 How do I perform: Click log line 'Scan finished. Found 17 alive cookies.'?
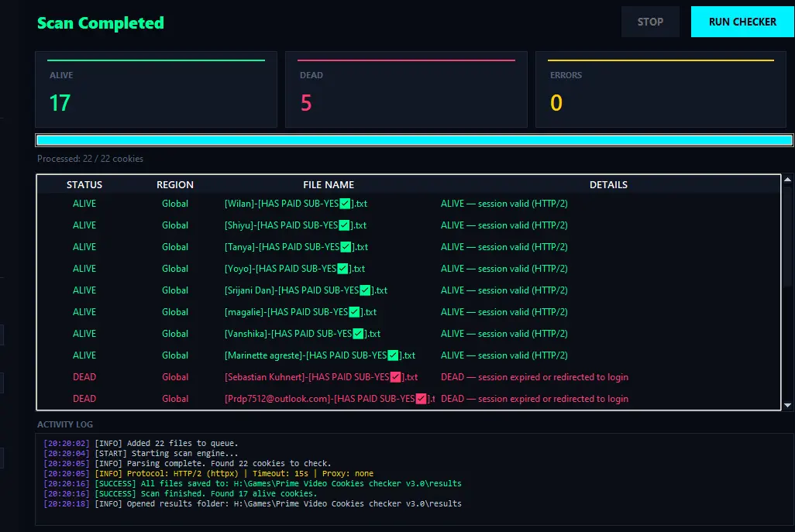pos(180,494)
